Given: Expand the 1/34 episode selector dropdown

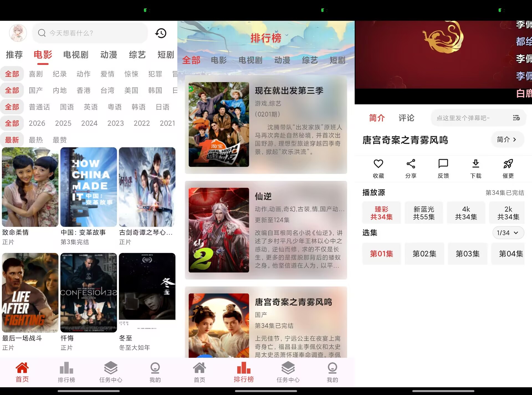Looking at the screenshot, I should coord(508,233).
